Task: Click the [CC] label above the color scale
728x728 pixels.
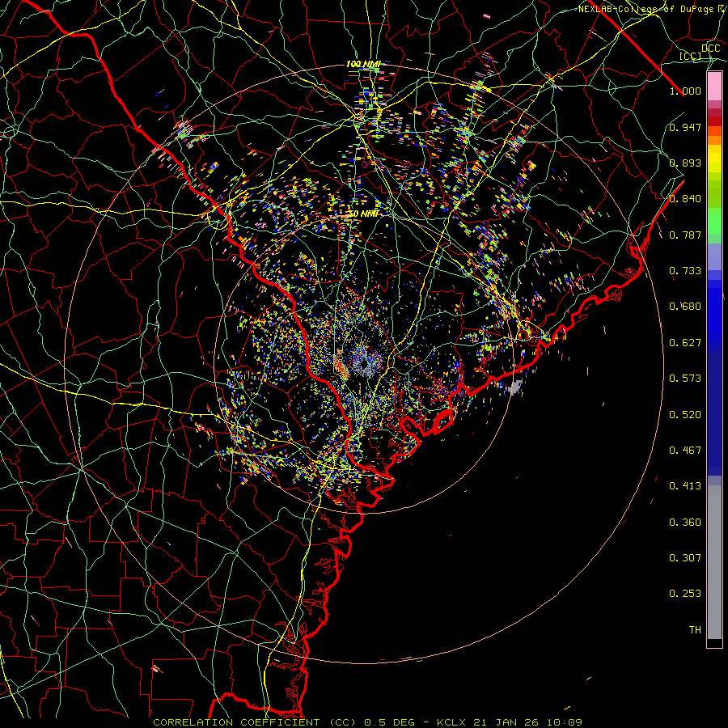Action: pos(690,57)
